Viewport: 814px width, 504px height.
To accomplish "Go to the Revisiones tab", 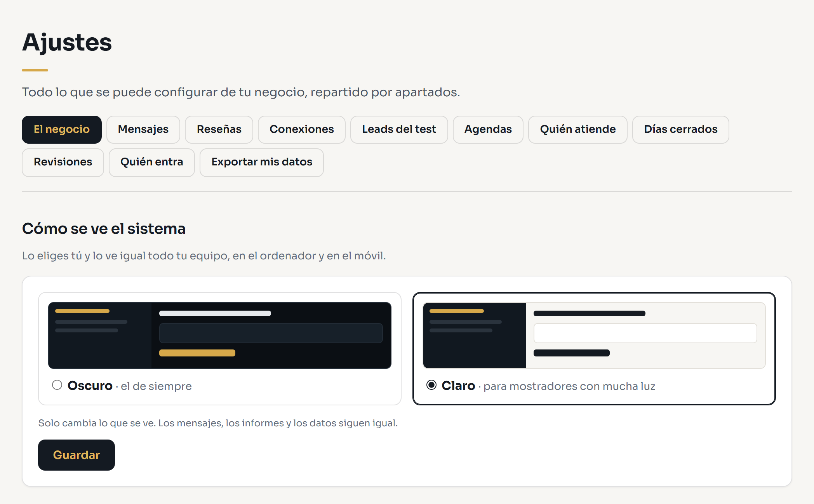I will click(63, 162).
